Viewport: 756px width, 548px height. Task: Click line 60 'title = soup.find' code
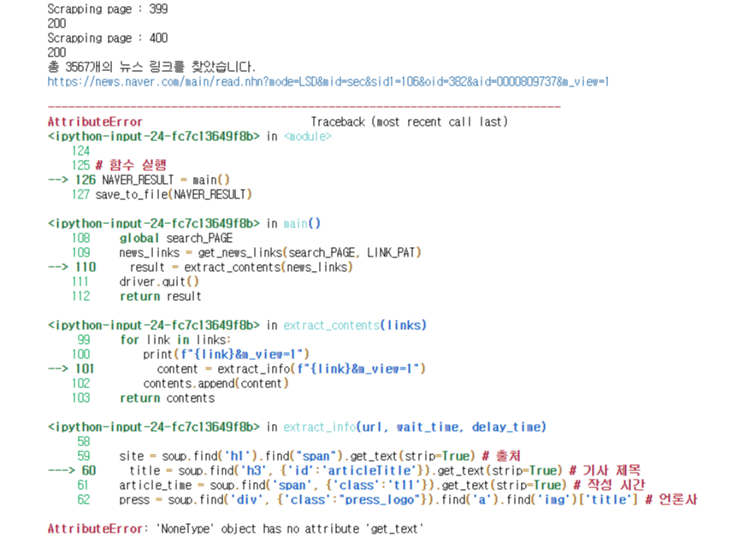(346, 470)
